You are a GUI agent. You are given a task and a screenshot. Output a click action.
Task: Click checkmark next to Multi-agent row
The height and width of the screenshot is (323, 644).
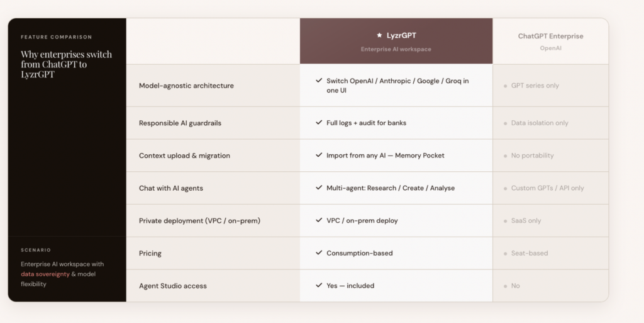pos(319,188)
